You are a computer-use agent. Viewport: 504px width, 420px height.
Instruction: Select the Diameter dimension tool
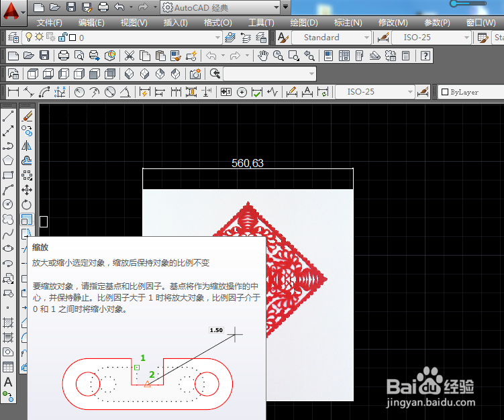[110, 92]
